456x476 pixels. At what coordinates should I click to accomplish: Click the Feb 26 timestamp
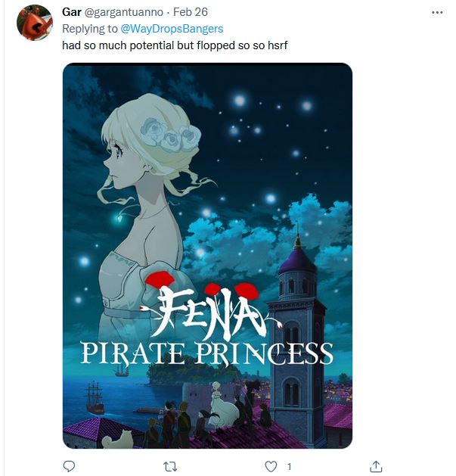[191, 12]
